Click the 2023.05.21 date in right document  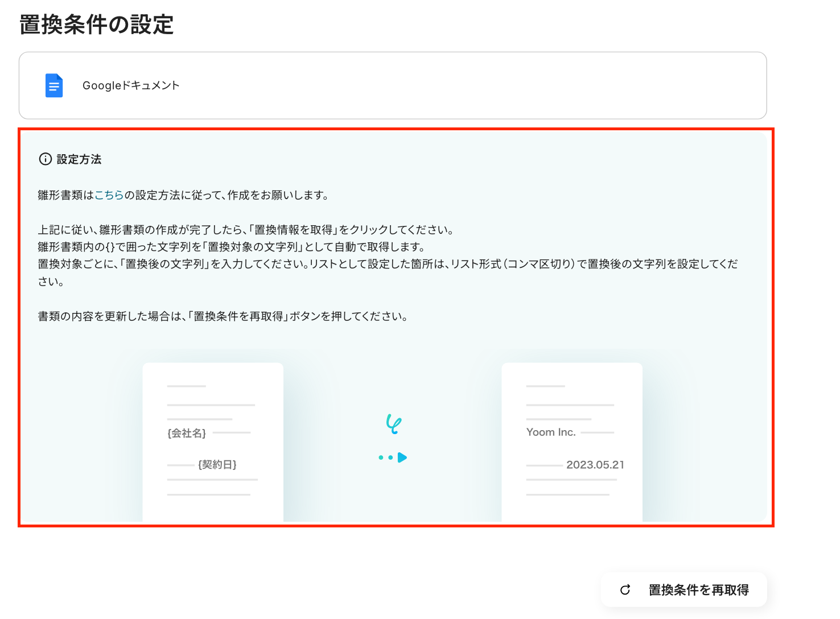(x=595, y=465)
